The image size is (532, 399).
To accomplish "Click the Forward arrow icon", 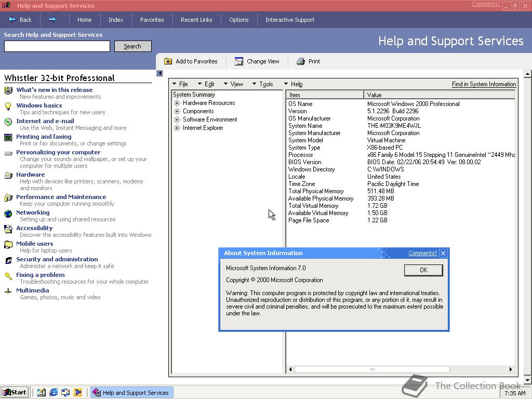I will [52, 20].
